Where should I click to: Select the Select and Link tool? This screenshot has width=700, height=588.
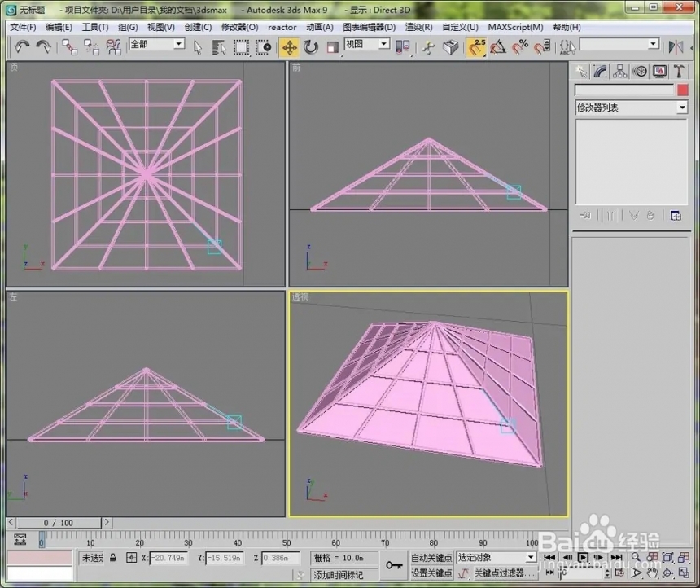point(69,47)
